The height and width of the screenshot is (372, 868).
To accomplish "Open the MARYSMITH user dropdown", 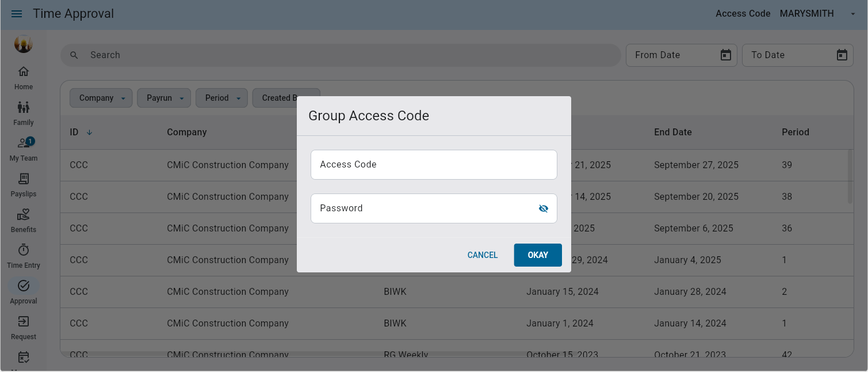I will [x=817, y=14].
